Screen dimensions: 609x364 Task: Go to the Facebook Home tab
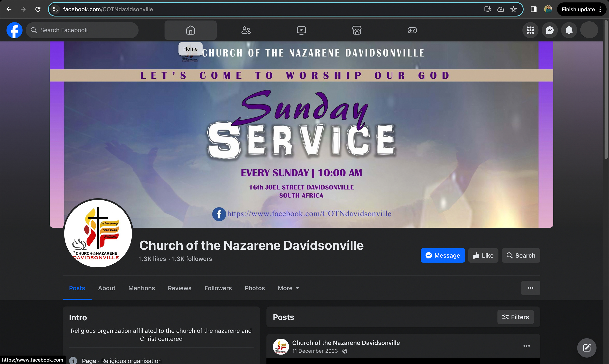(191, 30)
